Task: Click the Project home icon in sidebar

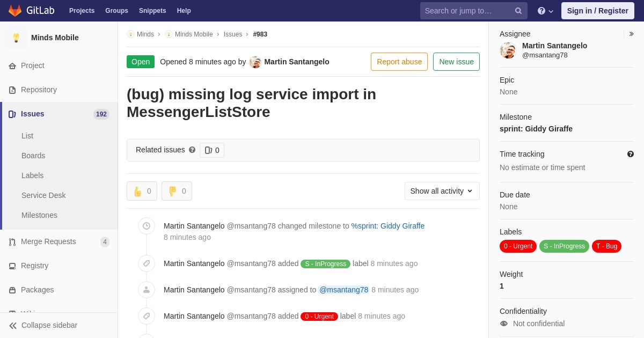Action: (x=12, y=66)
